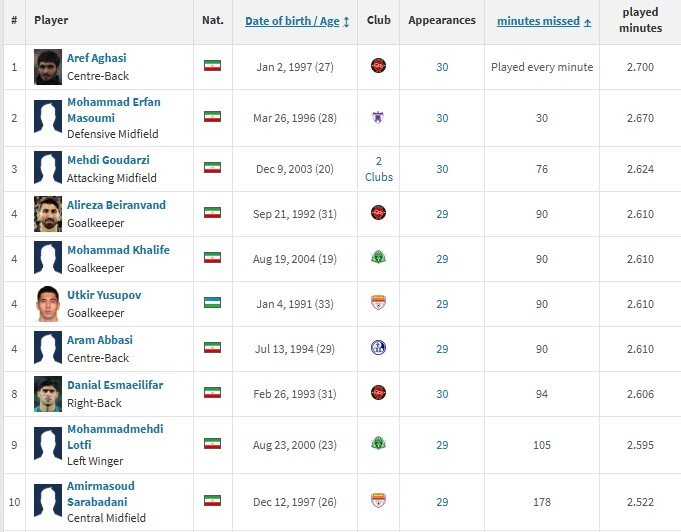681x532 pixels.
Task: Click Aram Abbasi's blue club crest
Action: point(378,347)
